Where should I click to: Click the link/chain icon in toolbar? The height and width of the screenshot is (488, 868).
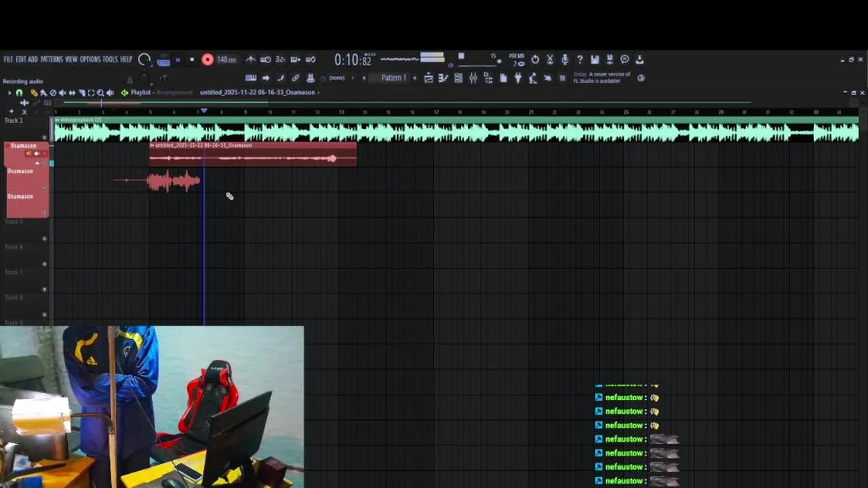[296, 78]
